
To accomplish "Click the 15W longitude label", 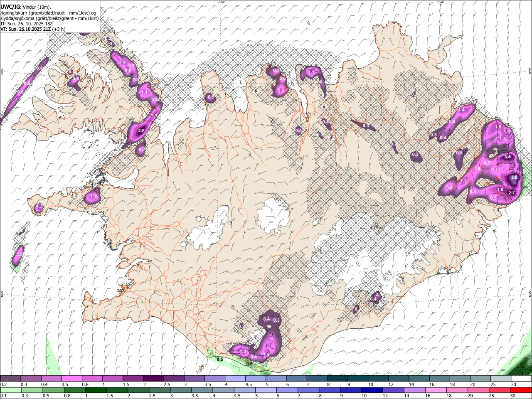I will pyautogui.click(x=440, y=2).
